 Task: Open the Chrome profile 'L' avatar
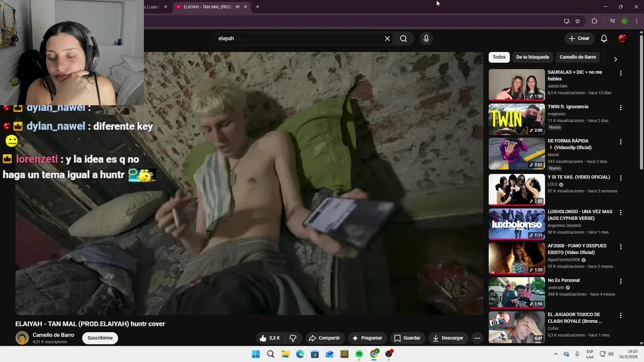[x=624, y=21]
